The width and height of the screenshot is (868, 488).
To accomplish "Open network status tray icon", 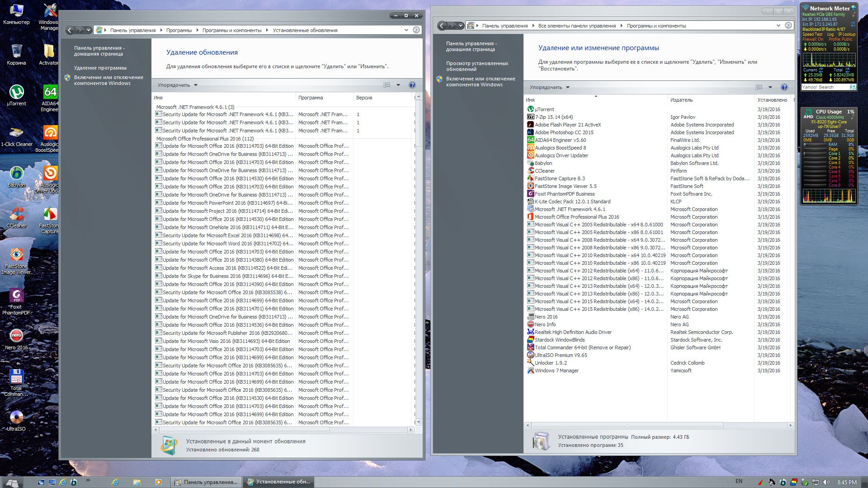I will [816, 482].
